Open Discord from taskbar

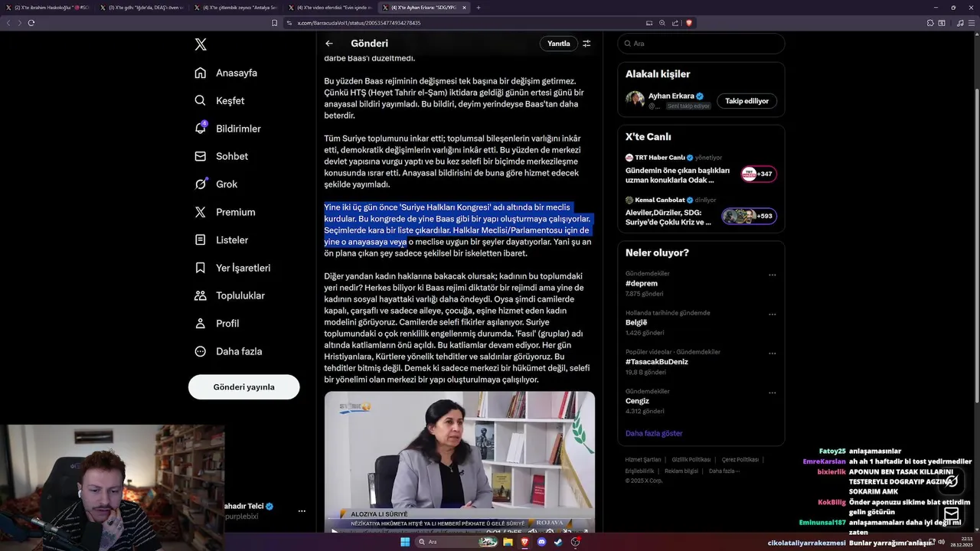coord(541,542)
